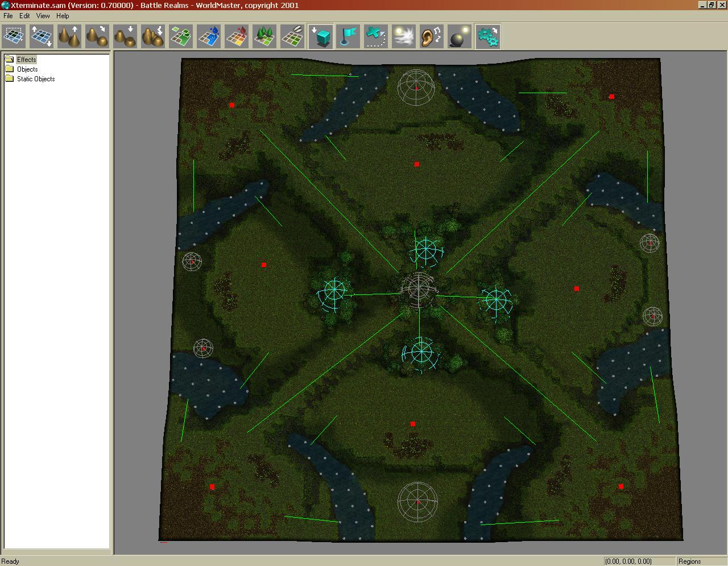Select the lower hills tool

tap(125, 36)
